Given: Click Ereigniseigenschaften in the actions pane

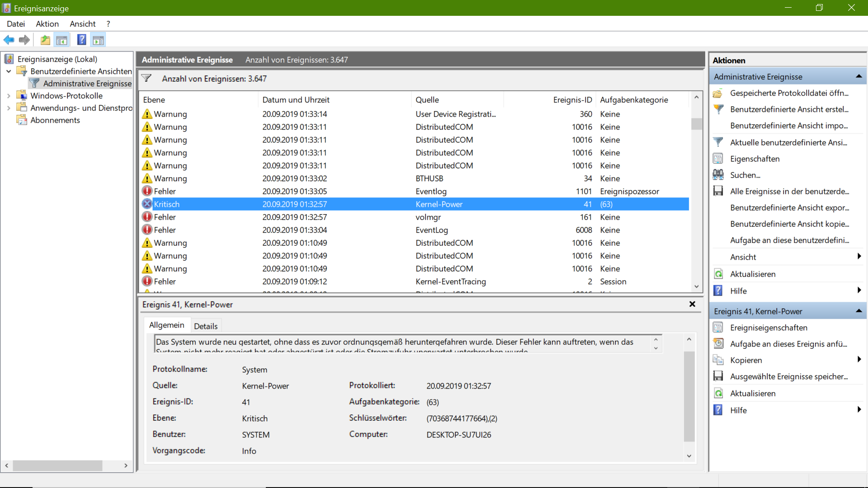Looking at the screenshot, I should coord(769,328).
